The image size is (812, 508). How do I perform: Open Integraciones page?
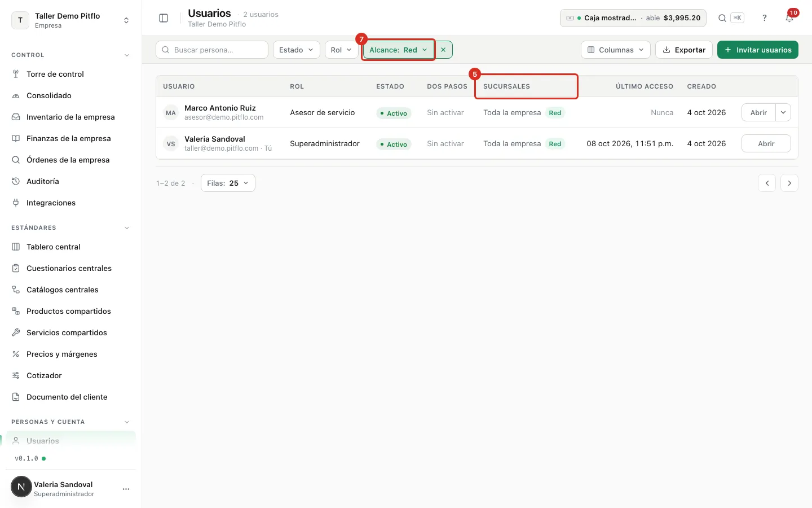pyautogui.click(x=70, y=203)
